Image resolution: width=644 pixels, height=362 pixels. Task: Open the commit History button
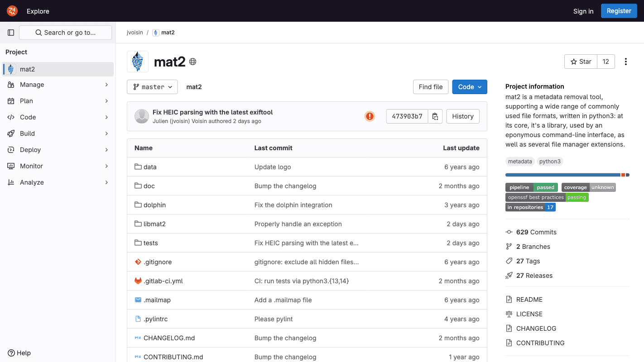coord(463,116)
